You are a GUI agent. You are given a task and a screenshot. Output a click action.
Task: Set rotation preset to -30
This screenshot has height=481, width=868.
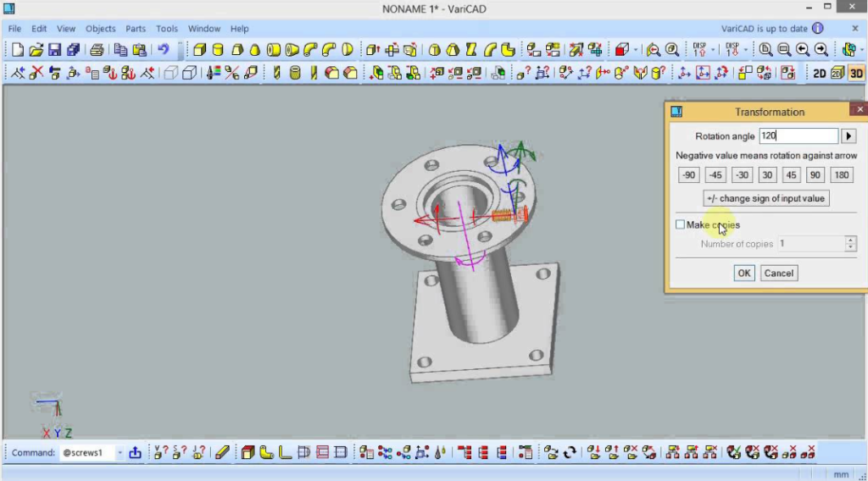coord(742,174)
